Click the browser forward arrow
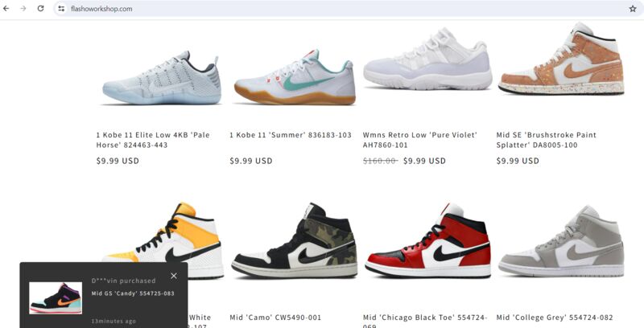Screen dimensions: 644x328 click(x=23, y=8)
